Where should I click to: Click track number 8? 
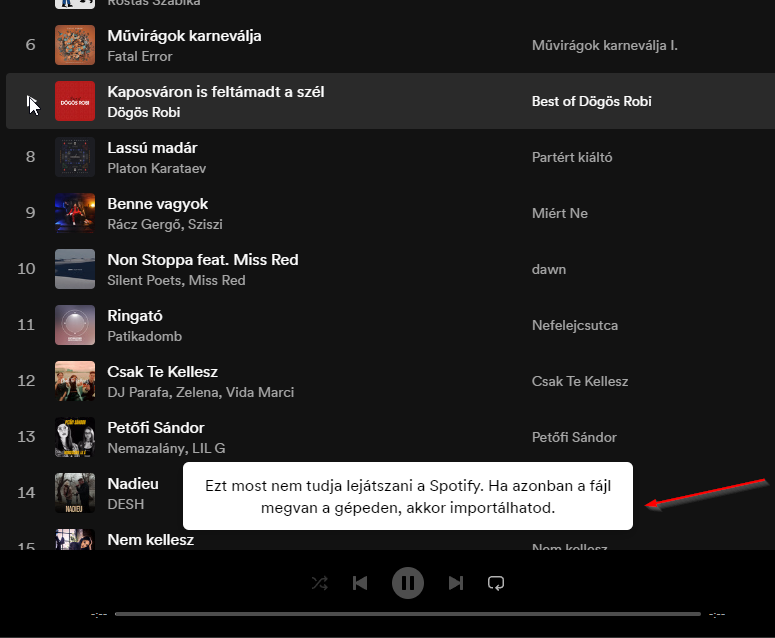pyautogui.click(x=30, y=157)
